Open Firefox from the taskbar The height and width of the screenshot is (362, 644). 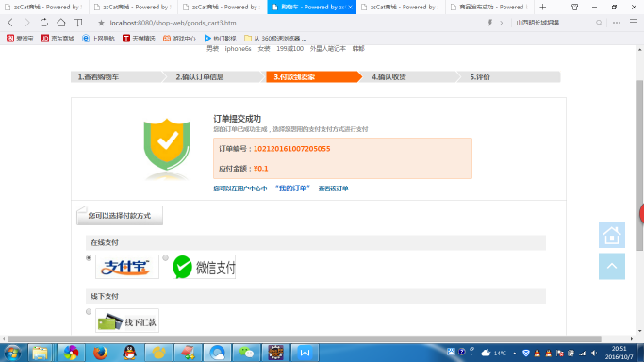pos(100,353)
